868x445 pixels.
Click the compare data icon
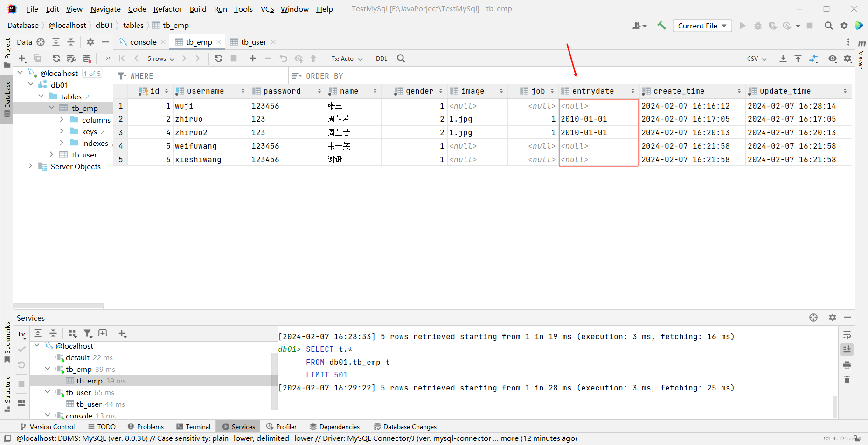point(814,58)
